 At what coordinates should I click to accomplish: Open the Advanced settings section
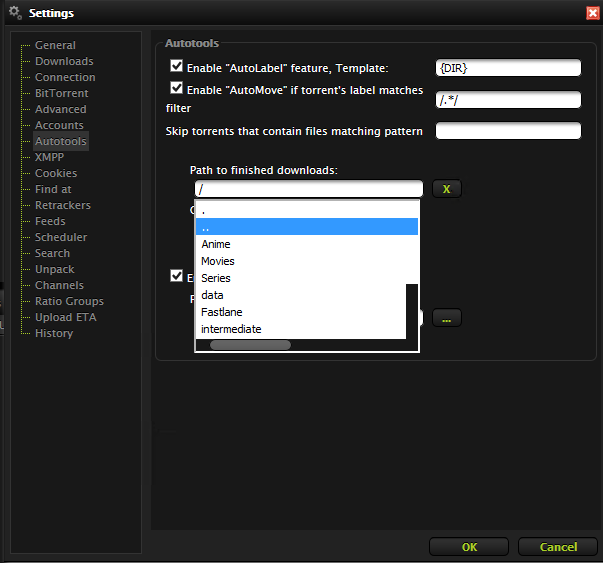(x=60, y=109)
